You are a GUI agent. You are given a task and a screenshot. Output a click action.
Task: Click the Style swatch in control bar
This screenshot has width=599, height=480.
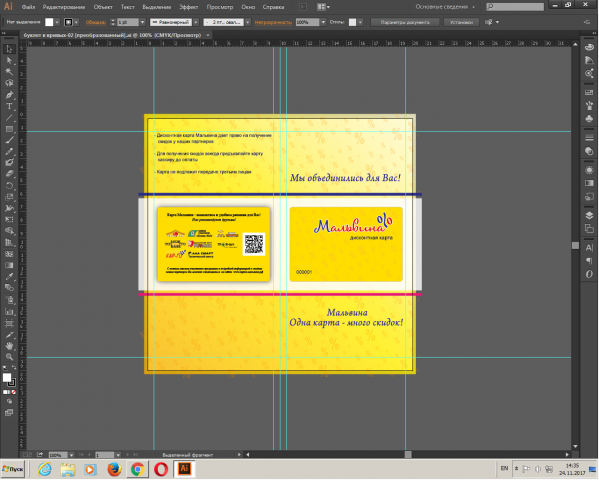[352, 22]
